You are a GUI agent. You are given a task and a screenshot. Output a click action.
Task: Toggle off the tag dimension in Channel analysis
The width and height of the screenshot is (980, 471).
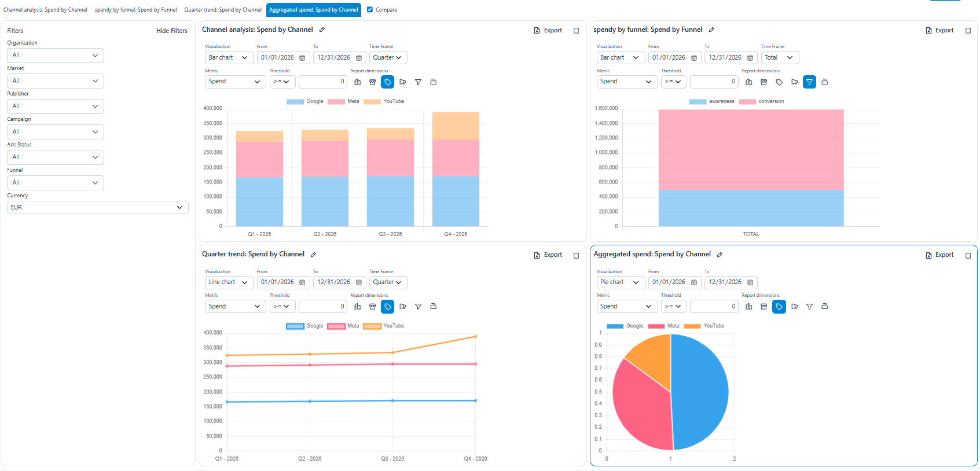click(388, 82)
